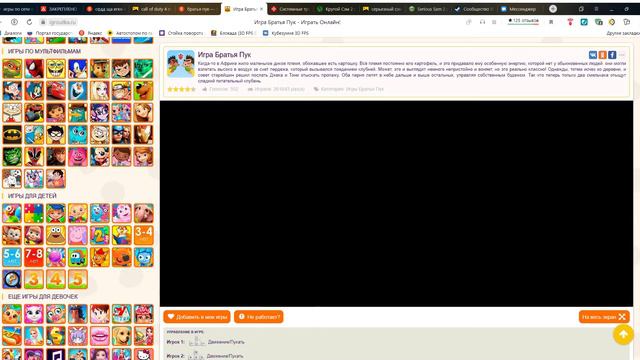Open the Lightning McQueen Cars games icon
The height and width of the screenshot is (360, 640).
coord(56,91)
